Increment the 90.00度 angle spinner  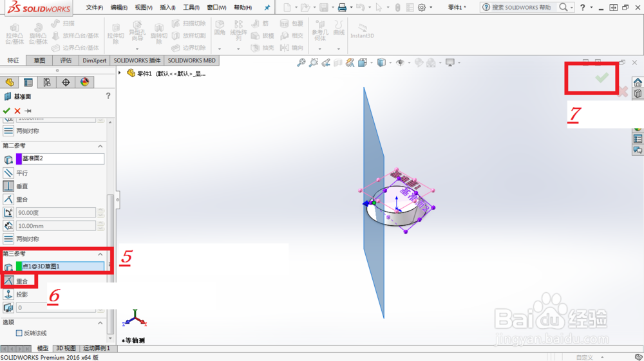100,210
